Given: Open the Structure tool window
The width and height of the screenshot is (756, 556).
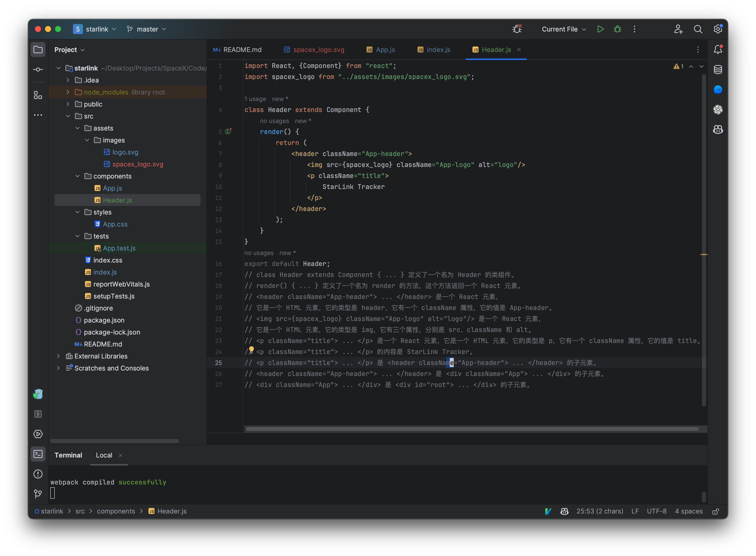Looking at the screenshot, I should coord(38,95).
